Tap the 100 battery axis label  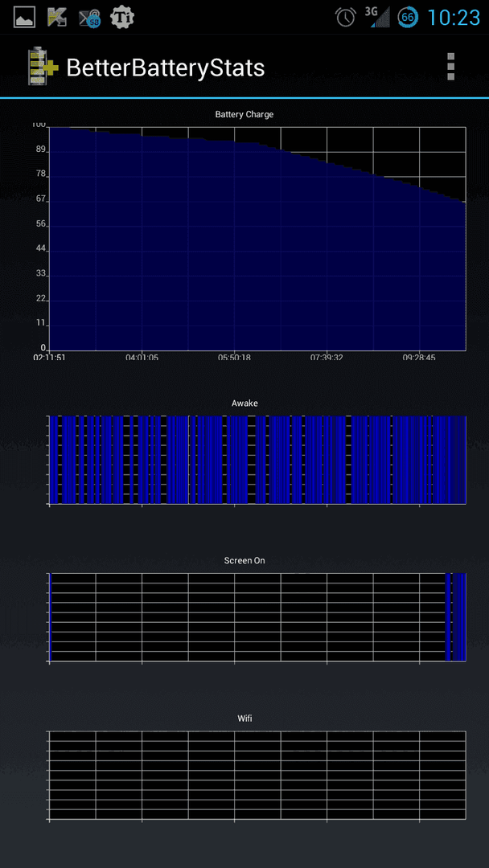pos(38,125)
